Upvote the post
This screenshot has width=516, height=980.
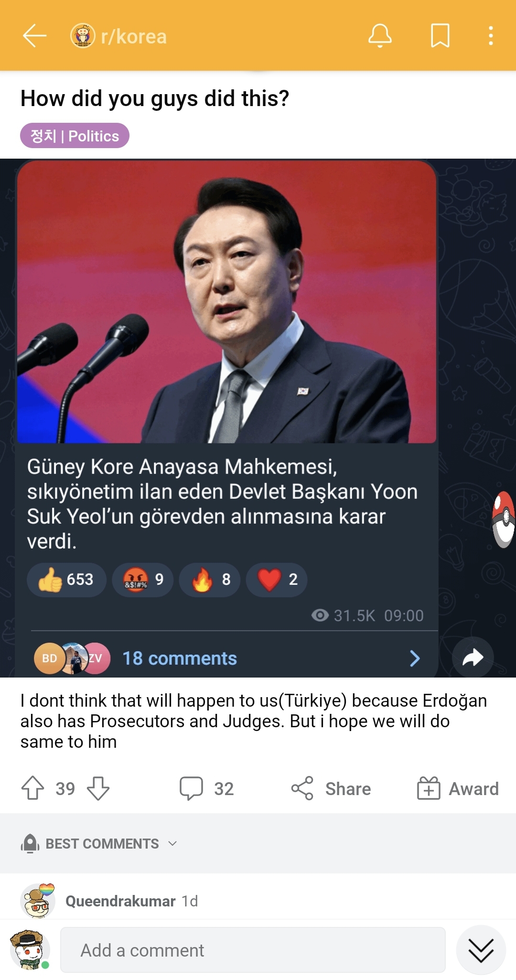point(32,788)
